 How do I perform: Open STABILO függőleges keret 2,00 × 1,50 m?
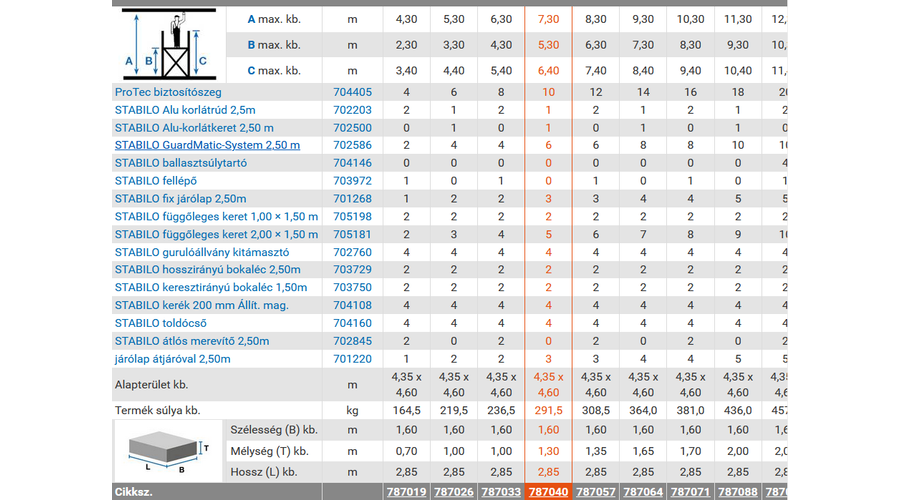tap(216, 234)
